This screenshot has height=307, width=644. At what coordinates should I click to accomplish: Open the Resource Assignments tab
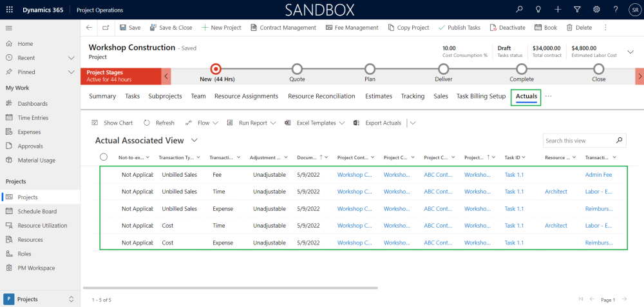(247, 96)
